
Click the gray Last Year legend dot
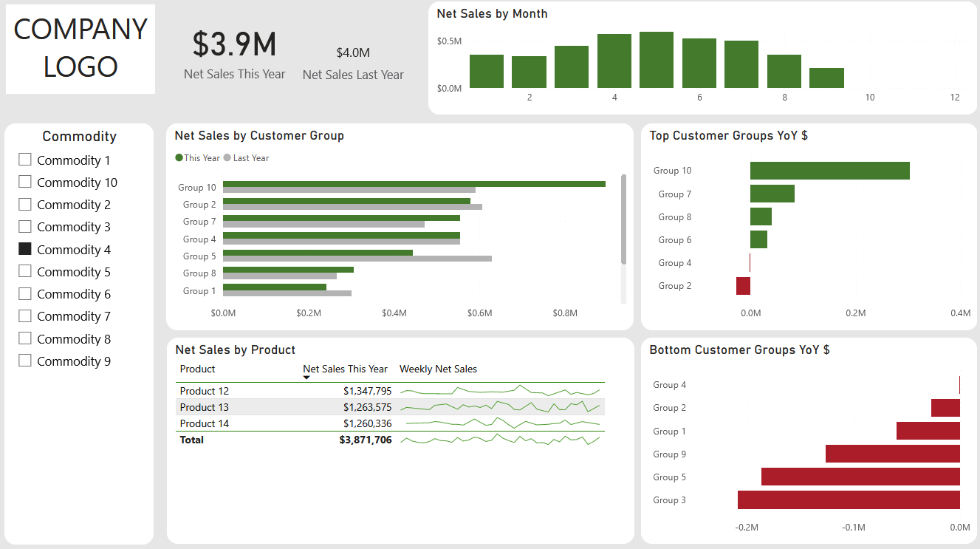click(x=227, y=158)
